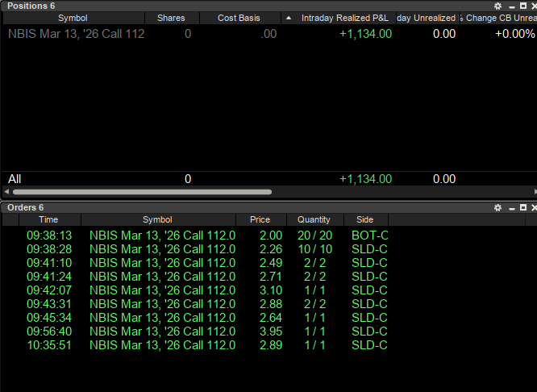Click SLD-C side in the 10:35:51 row
537x392 pixels.
pyautogui.click(x=369, y=345)
